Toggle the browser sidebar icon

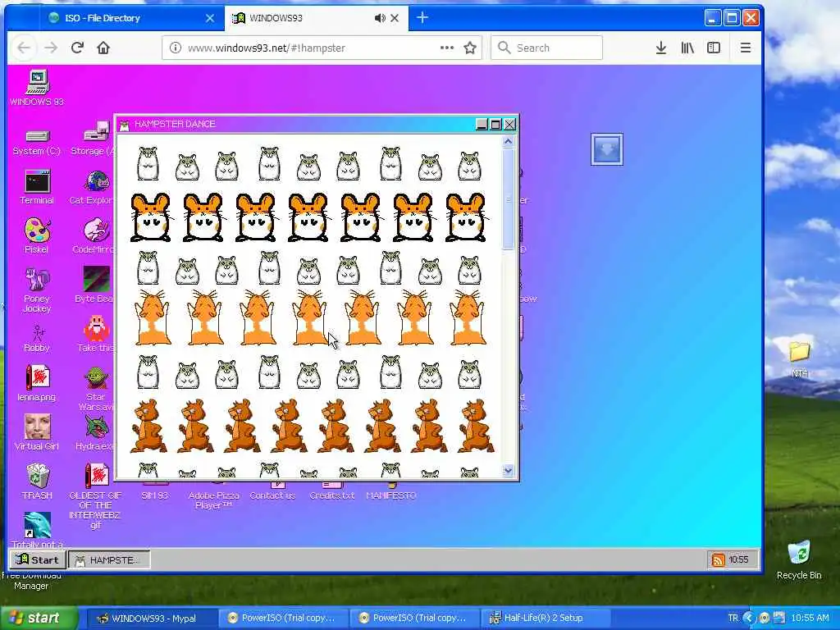[714, 48]
